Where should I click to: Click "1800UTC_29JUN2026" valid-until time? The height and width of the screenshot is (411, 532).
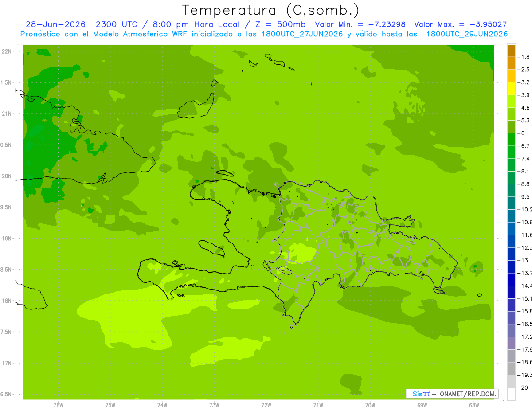[467, 34]
